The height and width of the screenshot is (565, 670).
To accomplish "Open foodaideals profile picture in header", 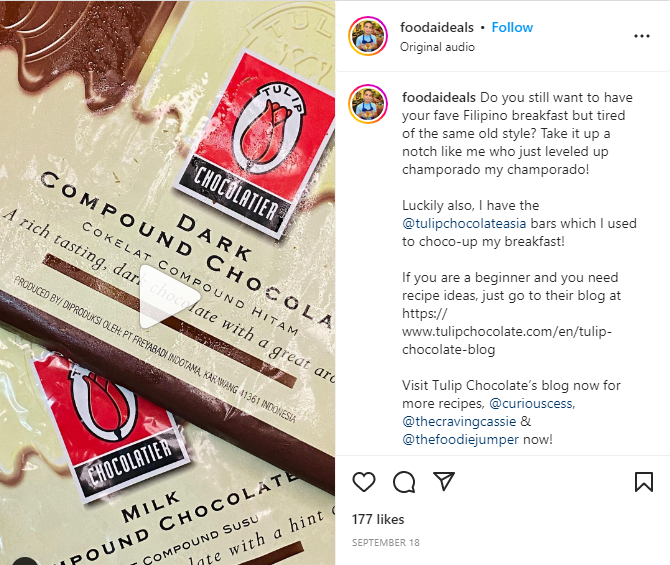I will point(368,36).
